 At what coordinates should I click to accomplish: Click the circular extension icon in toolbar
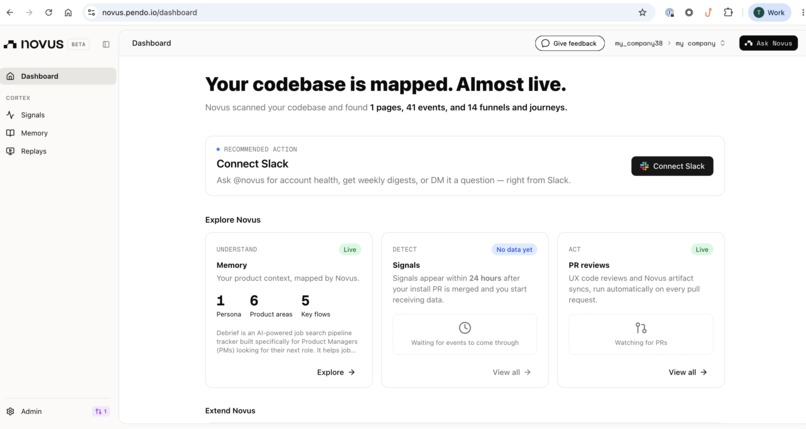click(689, 12)
